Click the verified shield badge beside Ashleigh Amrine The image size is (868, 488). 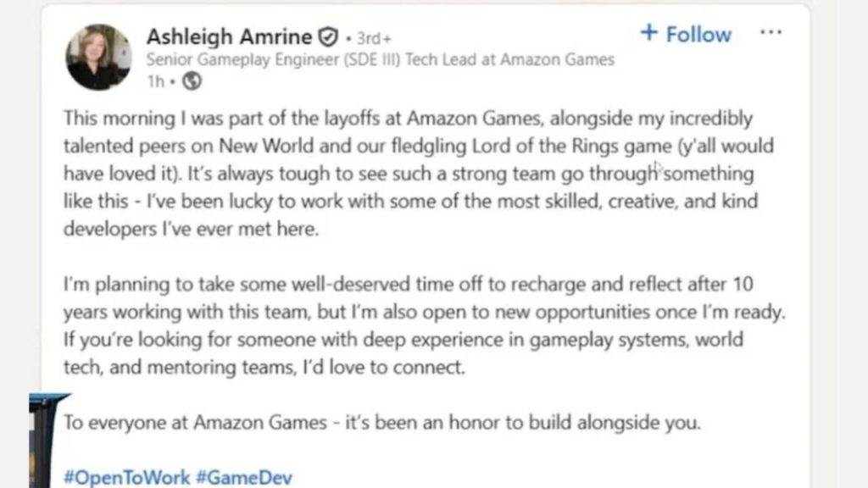[330, 36]
